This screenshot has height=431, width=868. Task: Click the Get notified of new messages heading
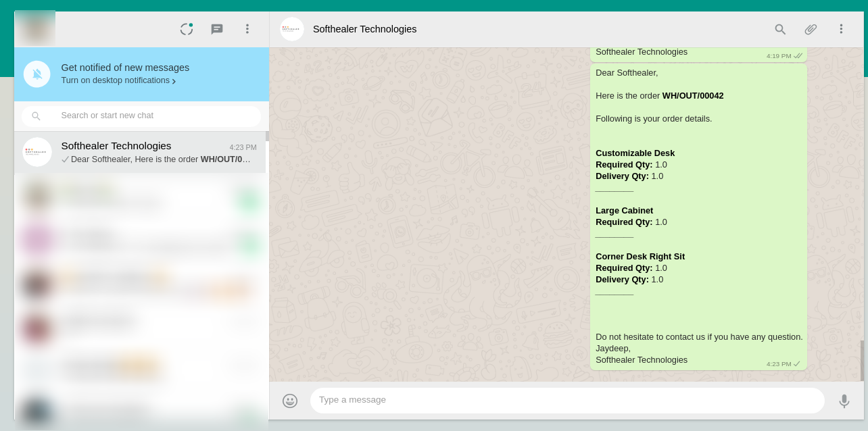pyautogui.click(x=125, y=68)
